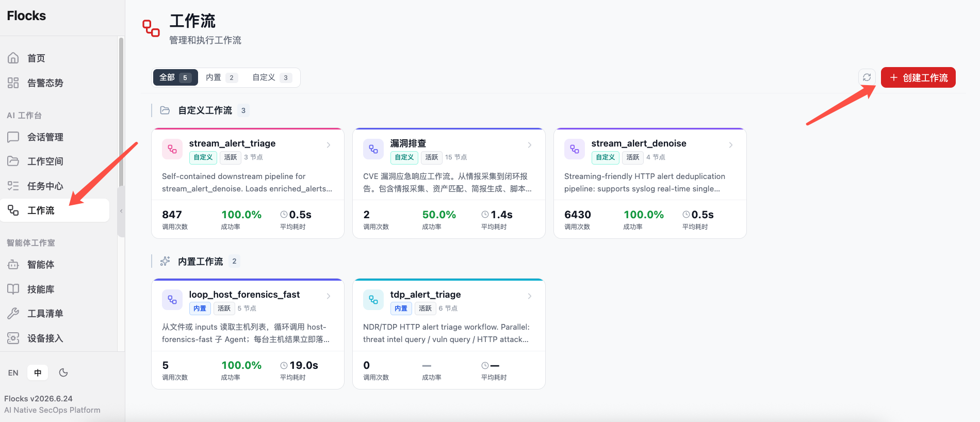The image size is (980, 422).
Task: Click the 847 调用次数 value
Action: [172, 215]
